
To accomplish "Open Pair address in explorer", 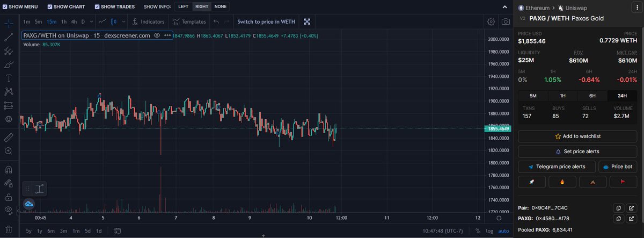I will tap(631, 208).
